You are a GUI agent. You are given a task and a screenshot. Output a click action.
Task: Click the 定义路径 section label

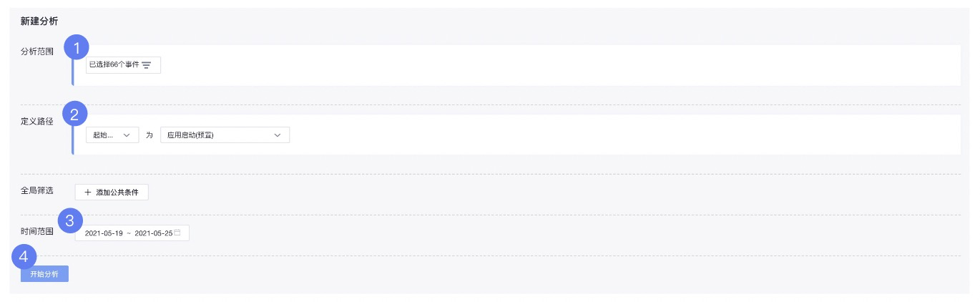(x=37, y=121)
